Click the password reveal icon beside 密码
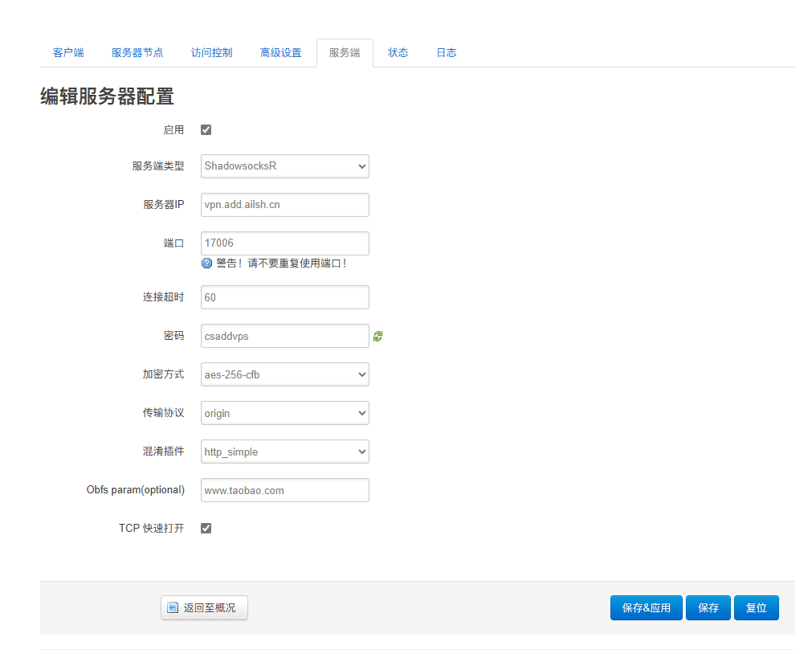Image resolution: width=812 pixels, height=654 pixels. tap(377, 337)
